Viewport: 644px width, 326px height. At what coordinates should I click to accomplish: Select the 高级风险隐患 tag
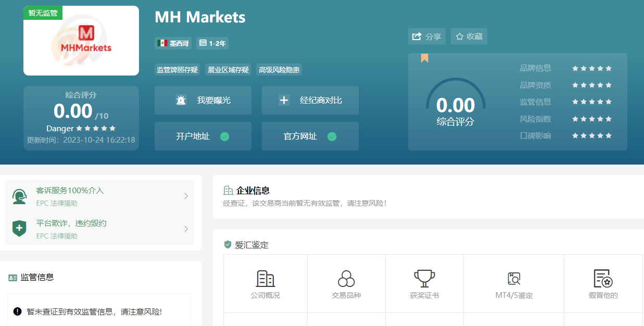pyautogui.click(x=279, y=70)
